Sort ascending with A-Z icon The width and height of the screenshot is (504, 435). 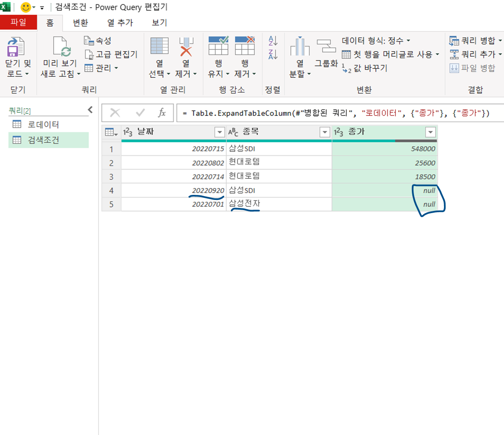pos(273,41)
